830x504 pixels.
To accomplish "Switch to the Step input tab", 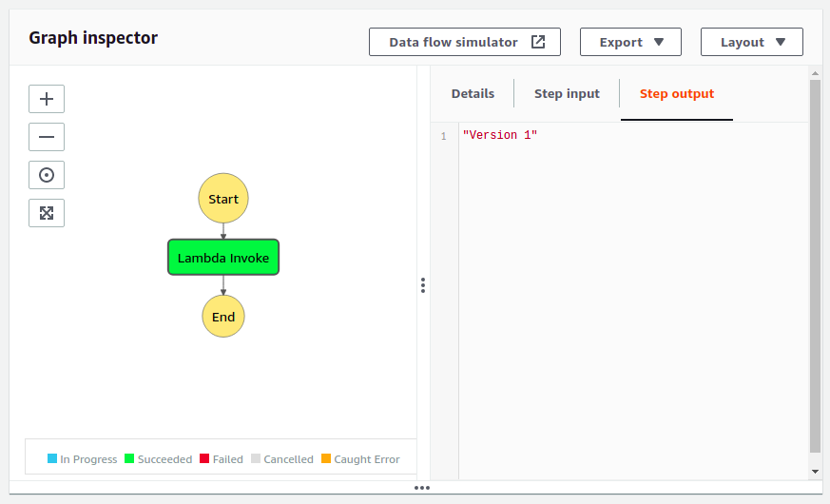I will point(567,94).
